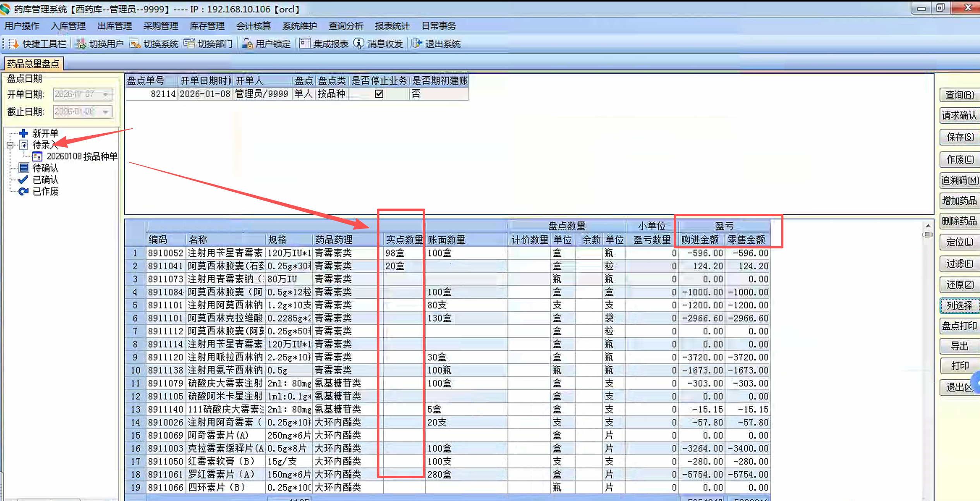980x501 pixels.
Task: Click the 实点数量 cell in row 3
Action: (403, 279)
